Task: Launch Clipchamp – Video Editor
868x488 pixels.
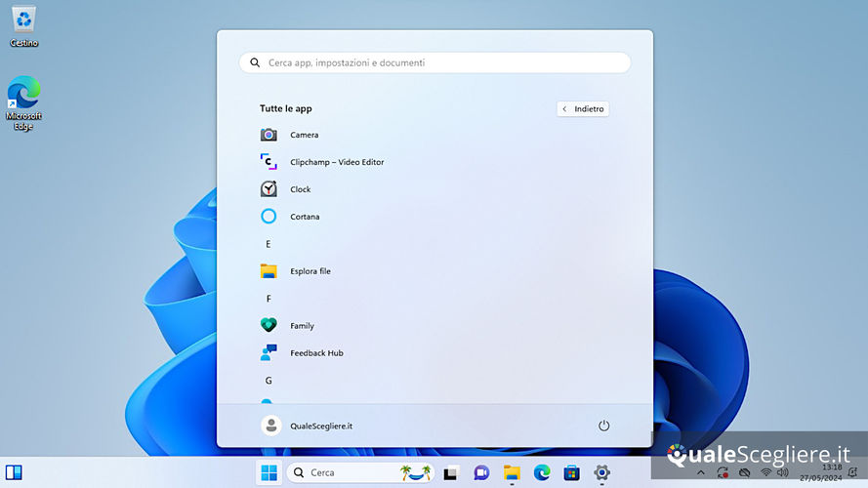Action: [336, 162]
